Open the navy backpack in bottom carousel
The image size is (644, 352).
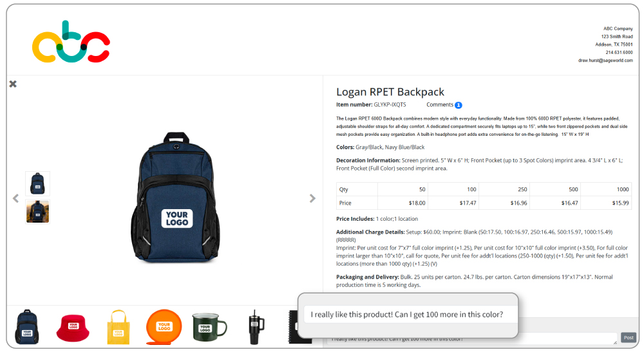tap(27, 327)
